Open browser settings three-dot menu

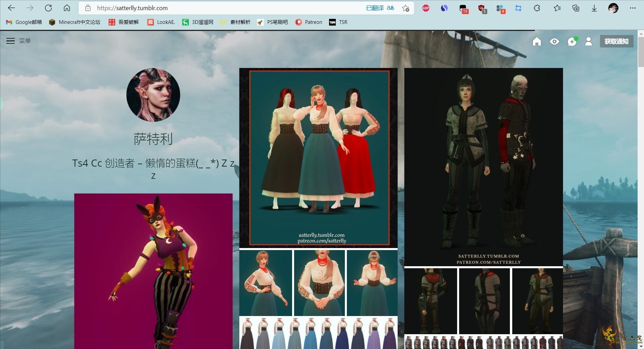click(x=633, y=8)
